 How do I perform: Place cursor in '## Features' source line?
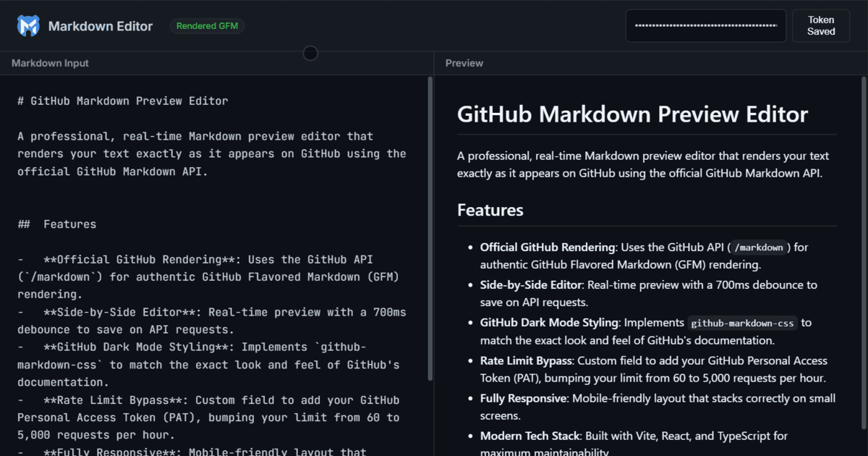click(57, 224)
